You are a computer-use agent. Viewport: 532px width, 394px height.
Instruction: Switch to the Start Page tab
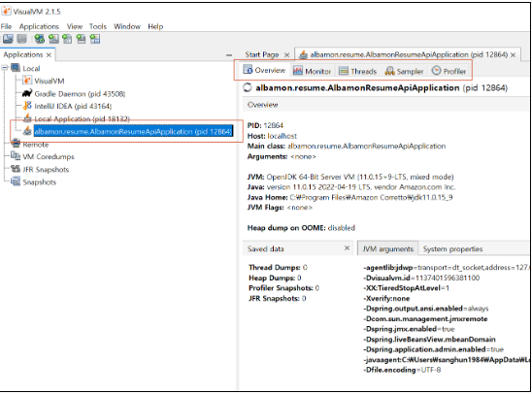click(262, 54)
